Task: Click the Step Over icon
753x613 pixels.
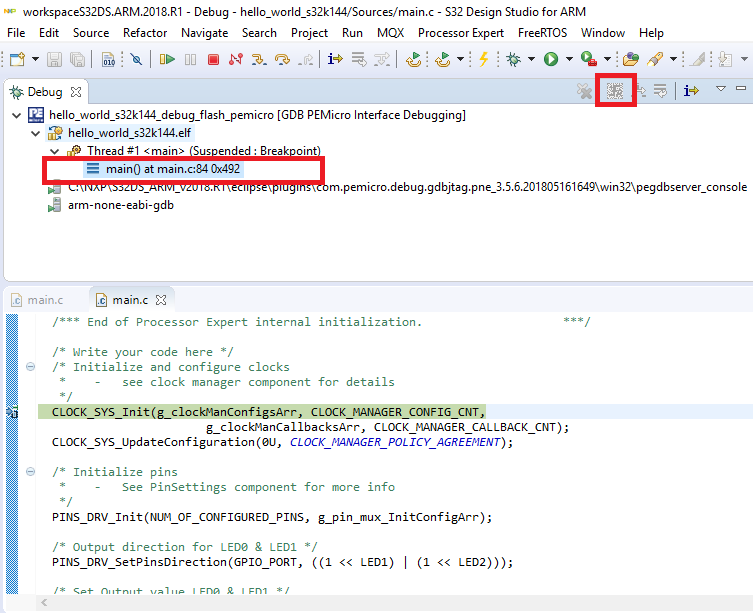Action: 282,59
